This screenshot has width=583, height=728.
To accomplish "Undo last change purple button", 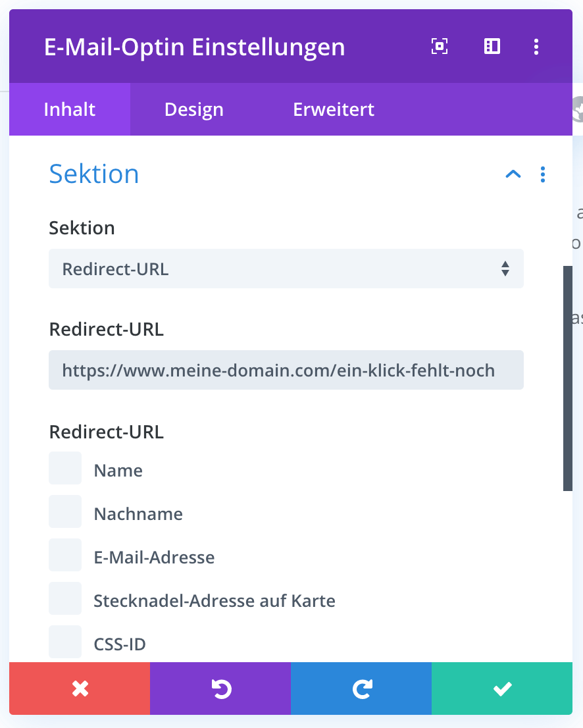I will [x=220, y=689].
